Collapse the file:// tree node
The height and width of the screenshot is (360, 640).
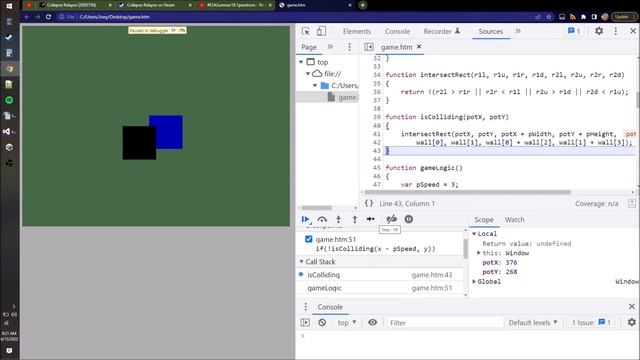308,74
